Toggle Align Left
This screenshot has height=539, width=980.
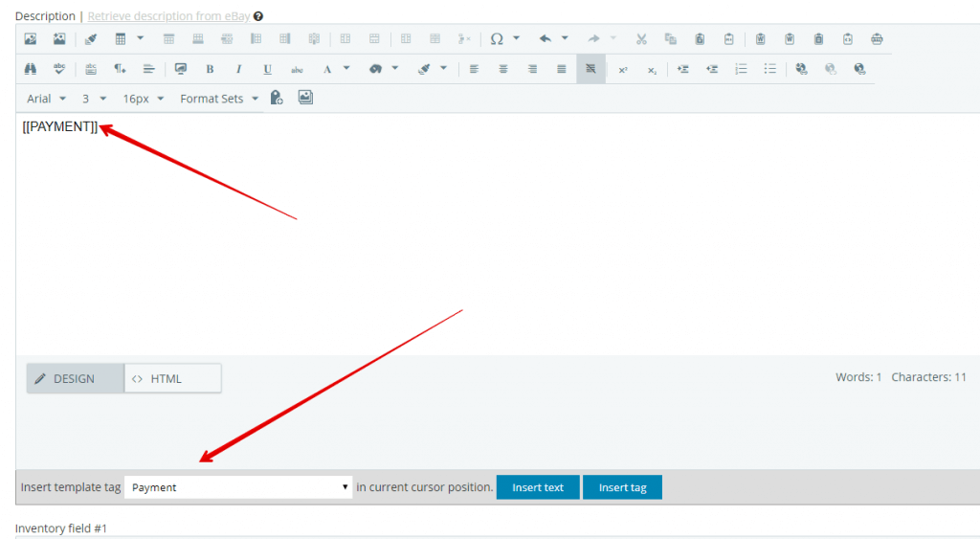click(475, 69)
